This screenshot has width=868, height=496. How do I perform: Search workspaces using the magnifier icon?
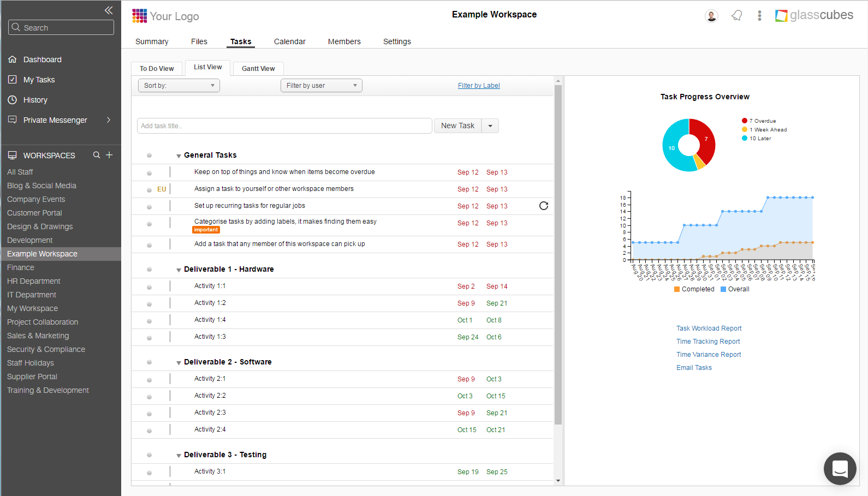97,155
